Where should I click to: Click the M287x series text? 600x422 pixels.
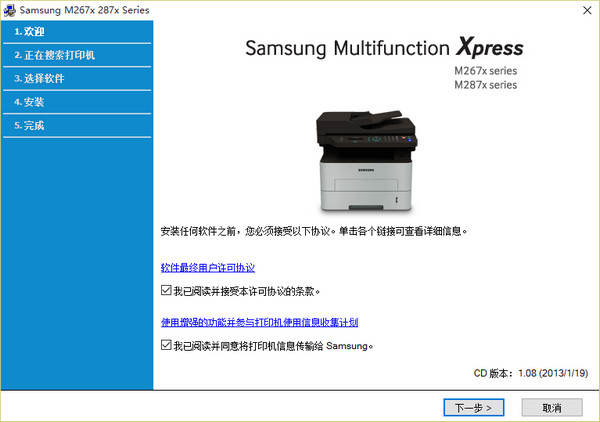pyautogui.click(x=486, y=85)
